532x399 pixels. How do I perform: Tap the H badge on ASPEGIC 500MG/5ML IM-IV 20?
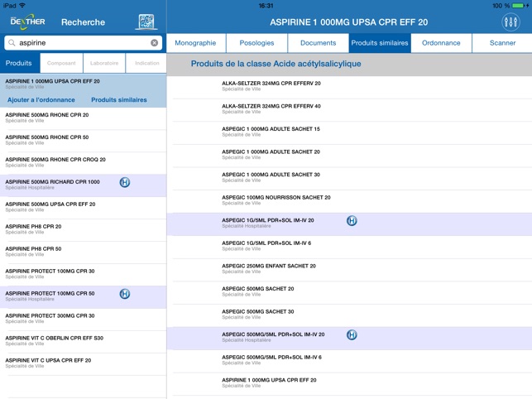tap(352, 334)
